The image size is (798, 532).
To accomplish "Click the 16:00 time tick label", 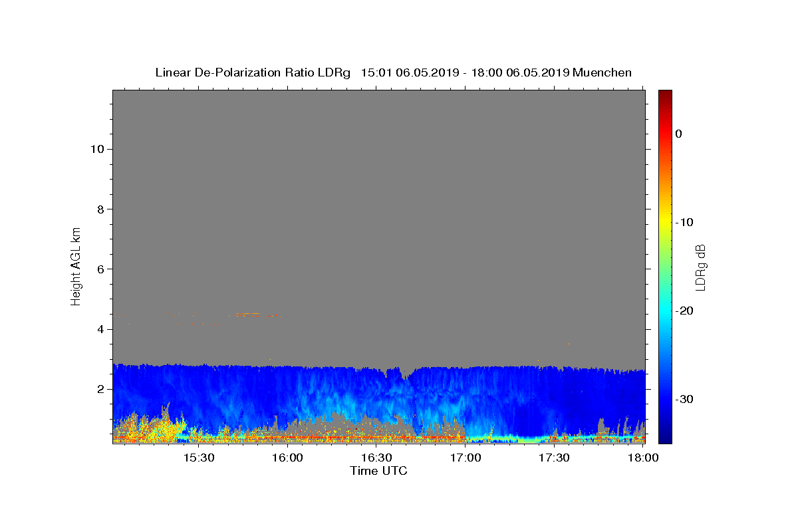I will pos(288,458).
